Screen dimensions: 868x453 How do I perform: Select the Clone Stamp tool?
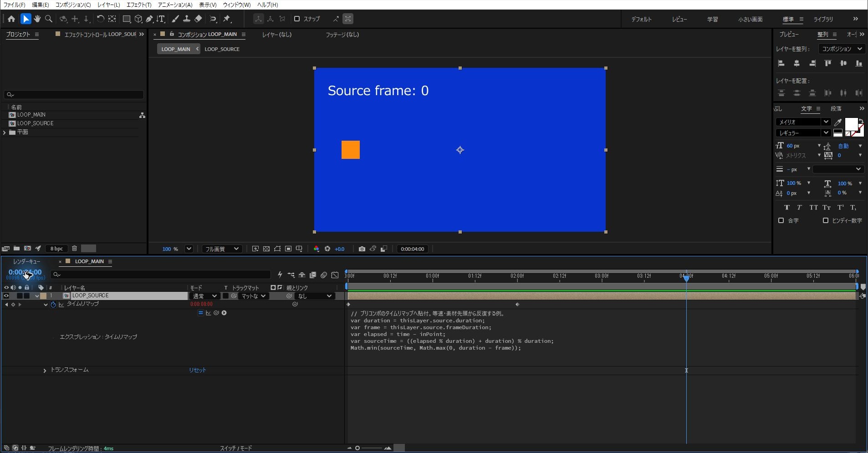[187, 19]
